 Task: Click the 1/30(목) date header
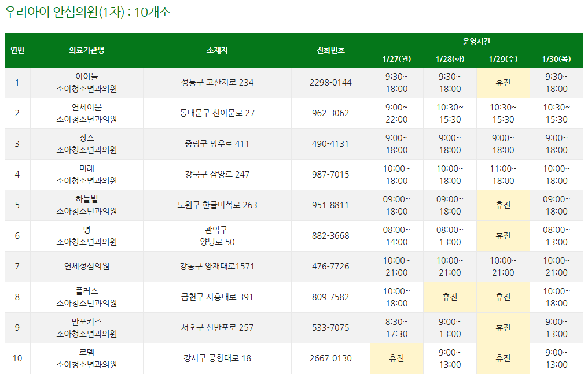tap(557, 59)
